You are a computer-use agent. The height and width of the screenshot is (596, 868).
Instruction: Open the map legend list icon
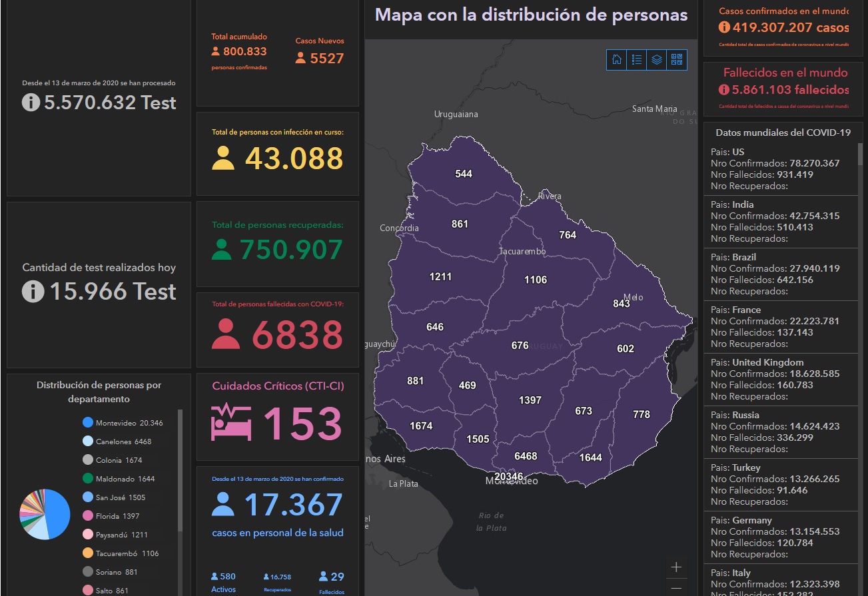coord(637,60)
